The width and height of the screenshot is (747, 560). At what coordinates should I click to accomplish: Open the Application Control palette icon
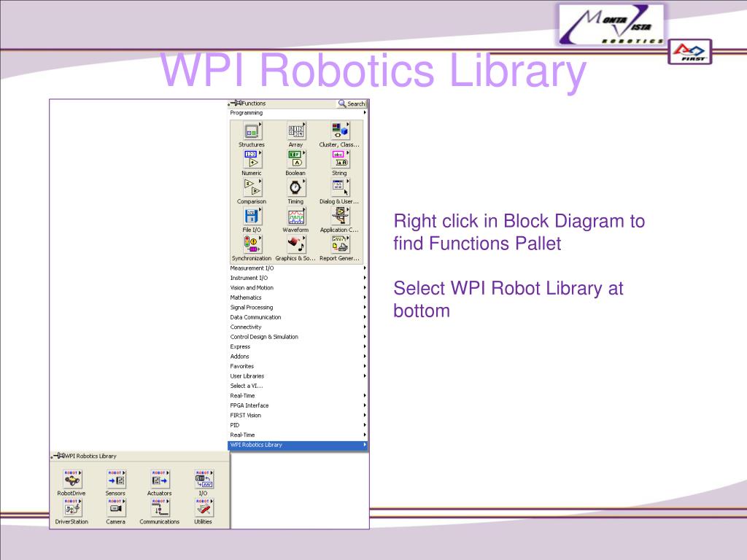click(x=340, y=216)
